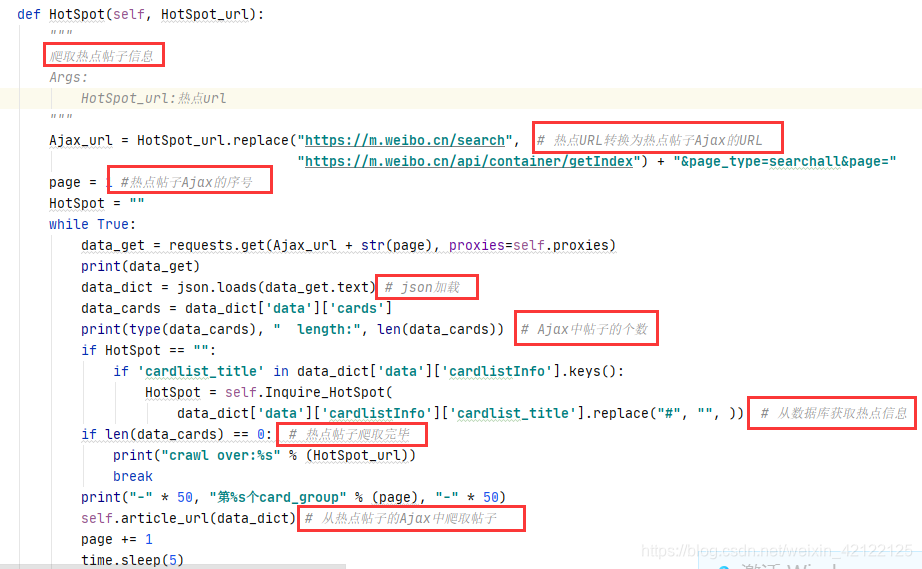This screenshot has width=922, height=569.
Task: Click the comment '#热点帖子Ajax的序号'
Action: click(186, 183)
